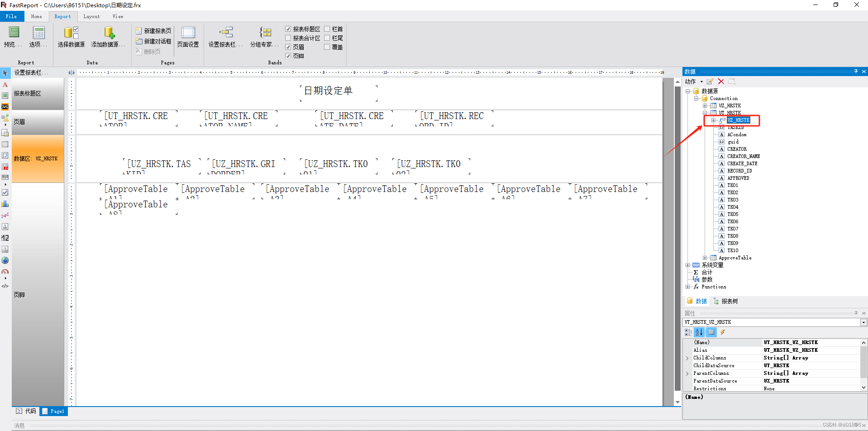The image size is (868, 431).
Task: Select the Gauge object tool
Action: coord(5,272)
